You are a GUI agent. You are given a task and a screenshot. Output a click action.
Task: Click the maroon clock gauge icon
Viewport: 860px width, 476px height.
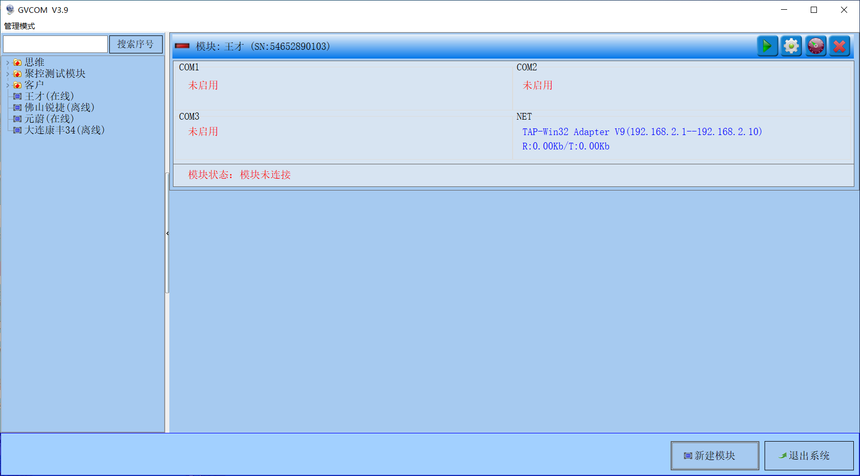(816, 46)
